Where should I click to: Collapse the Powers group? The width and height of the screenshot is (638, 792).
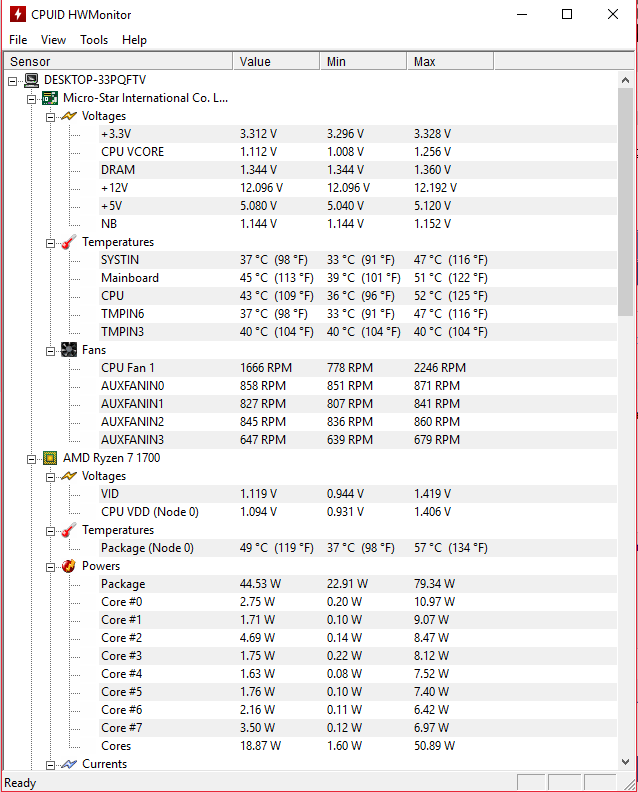pos(51,567)
